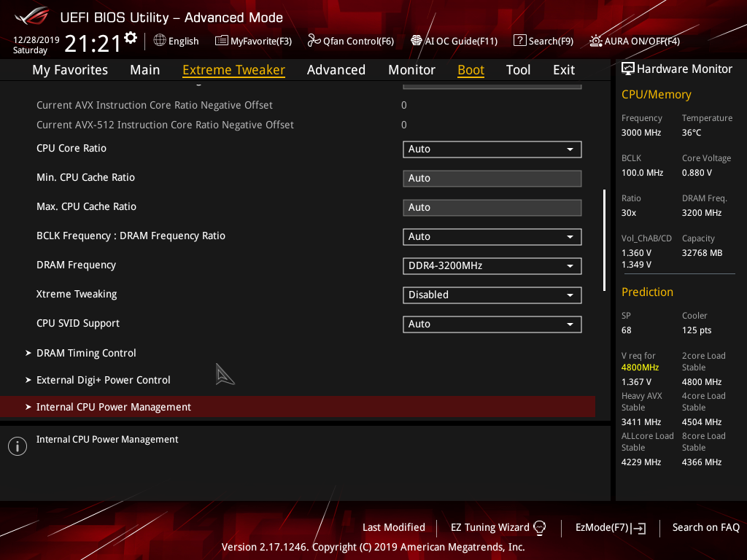
Task: Click CPU Core Ratio label
Action: pos(71,148)
